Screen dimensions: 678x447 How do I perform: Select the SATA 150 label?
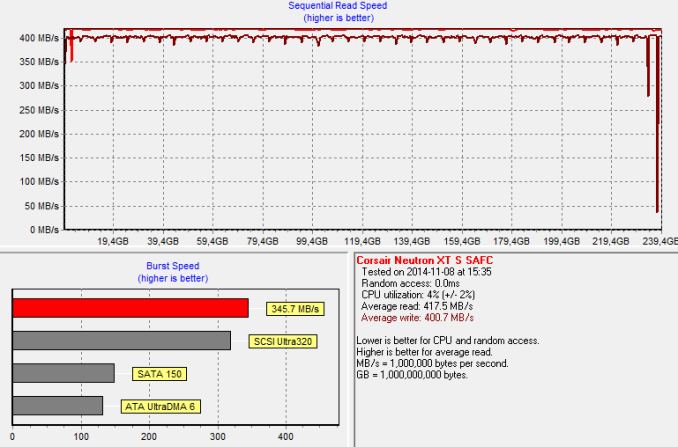coord(159,374)
